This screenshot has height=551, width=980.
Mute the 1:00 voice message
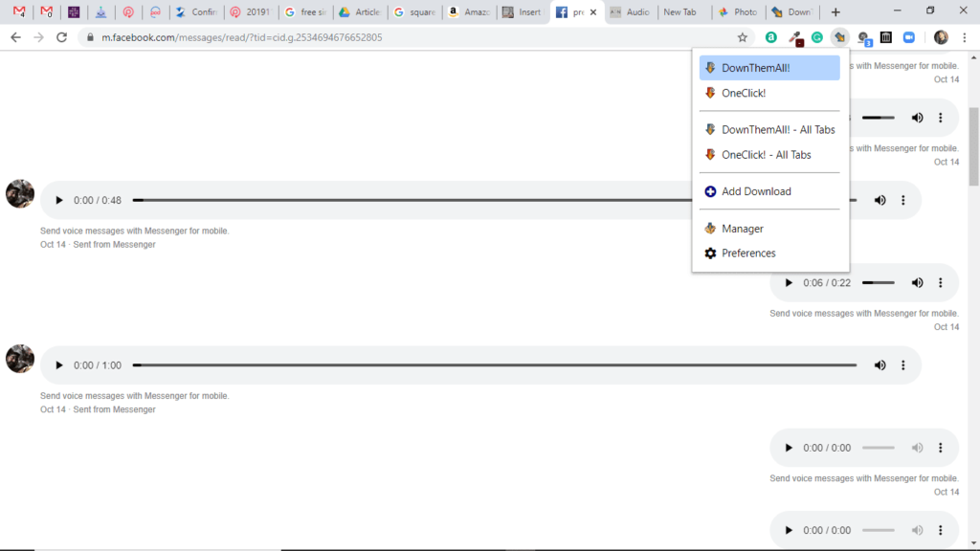880,365
